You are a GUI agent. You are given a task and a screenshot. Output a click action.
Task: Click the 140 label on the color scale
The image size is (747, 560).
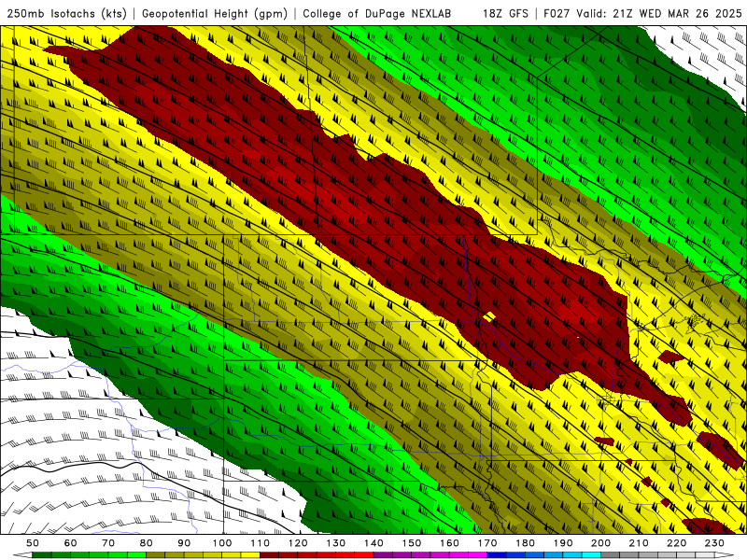coord(374,543)
